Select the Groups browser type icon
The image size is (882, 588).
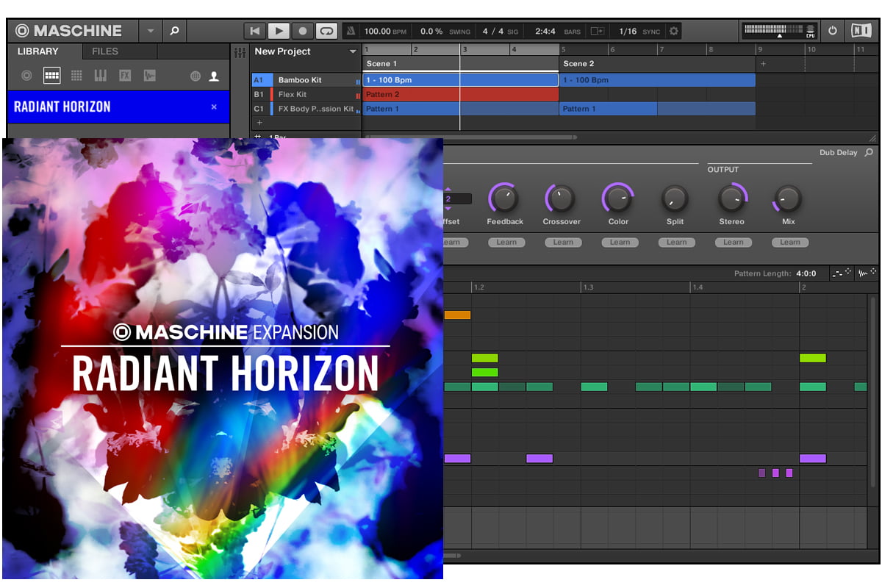[x=51, y=76]
